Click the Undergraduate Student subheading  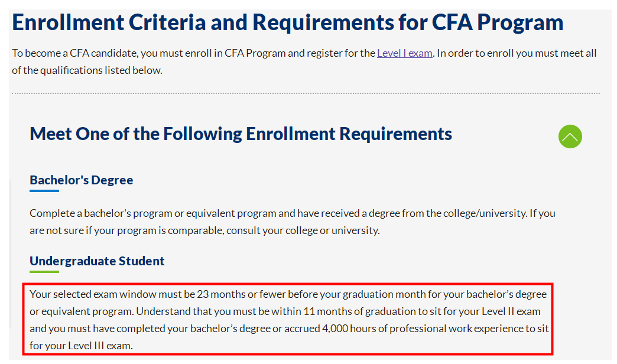pyautogui.click(x=97, y=261)
